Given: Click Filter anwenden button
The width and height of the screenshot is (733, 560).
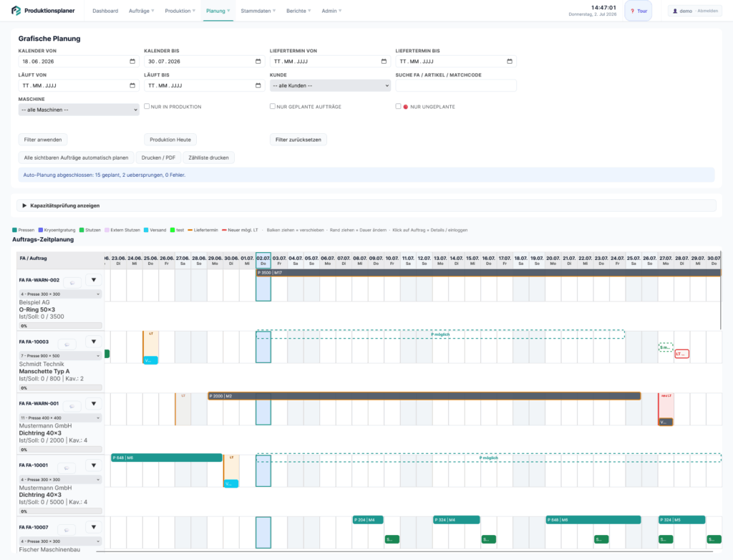Looking at the screenshot, I should click(43, 140).
